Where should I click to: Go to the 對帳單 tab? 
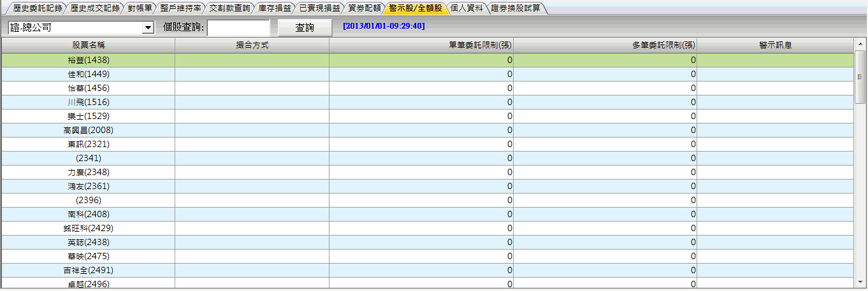(140, 8)
